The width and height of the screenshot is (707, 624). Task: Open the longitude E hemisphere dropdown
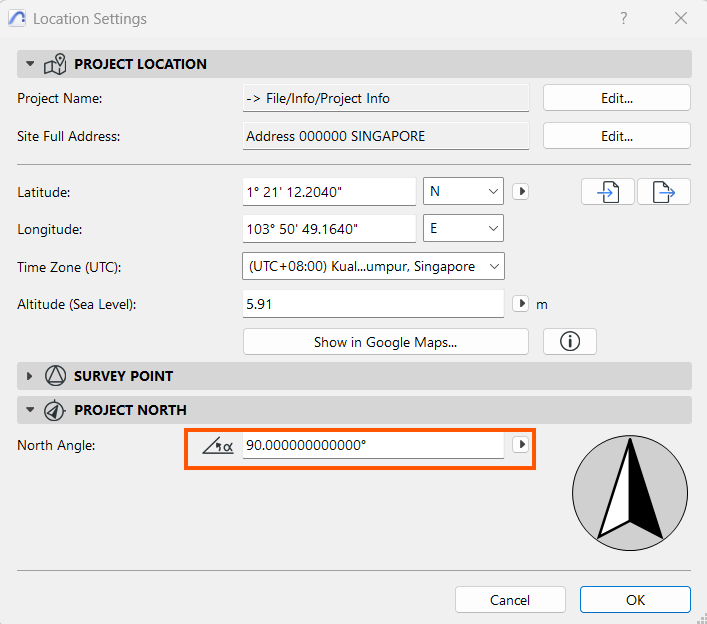[x=463, y=229]
